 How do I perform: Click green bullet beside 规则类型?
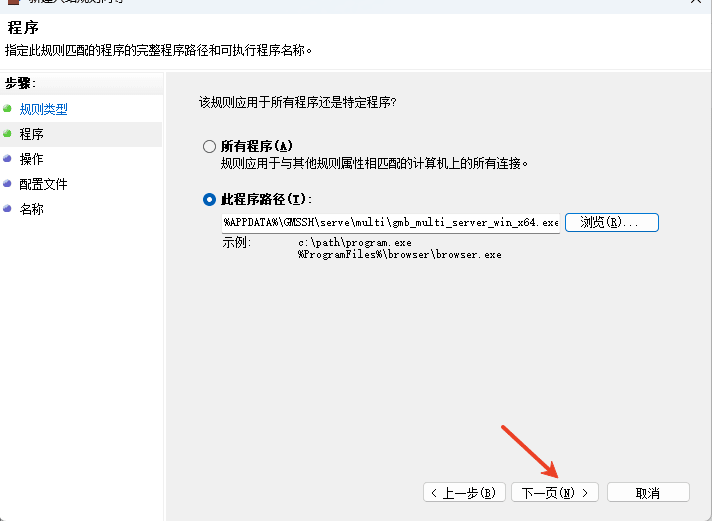pyautogui.click(x=7, y=109)
